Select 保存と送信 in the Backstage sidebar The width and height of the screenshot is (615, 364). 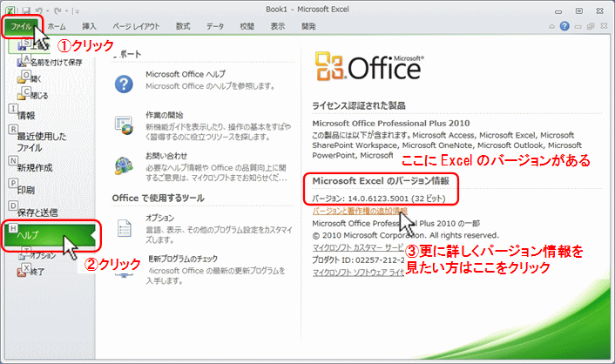click(37, 212)
